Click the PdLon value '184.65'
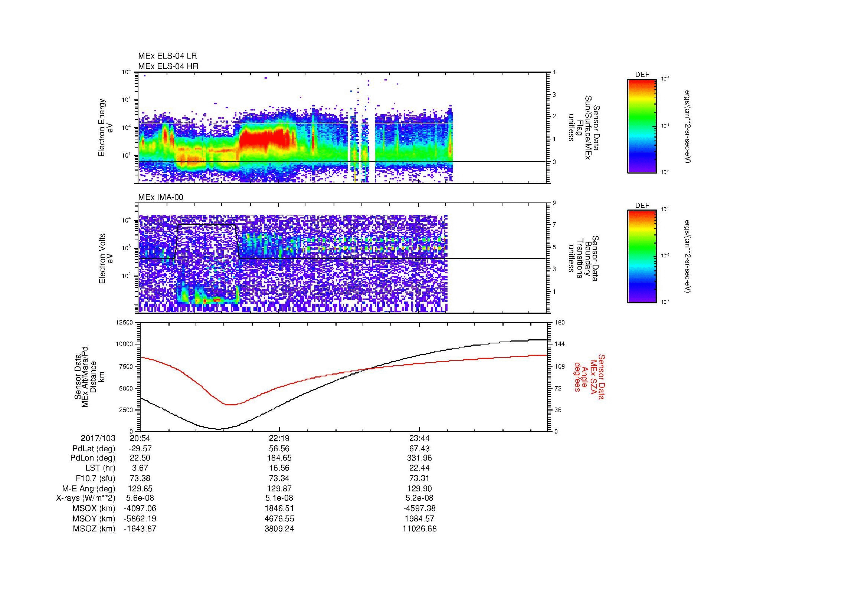The width and height of the screenshot is (868, 613). (x=279, y=458)
